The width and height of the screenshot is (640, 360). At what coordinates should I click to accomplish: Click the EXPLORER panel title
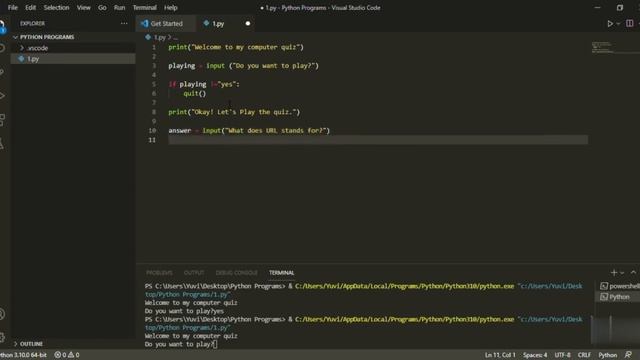pos(32,24)
